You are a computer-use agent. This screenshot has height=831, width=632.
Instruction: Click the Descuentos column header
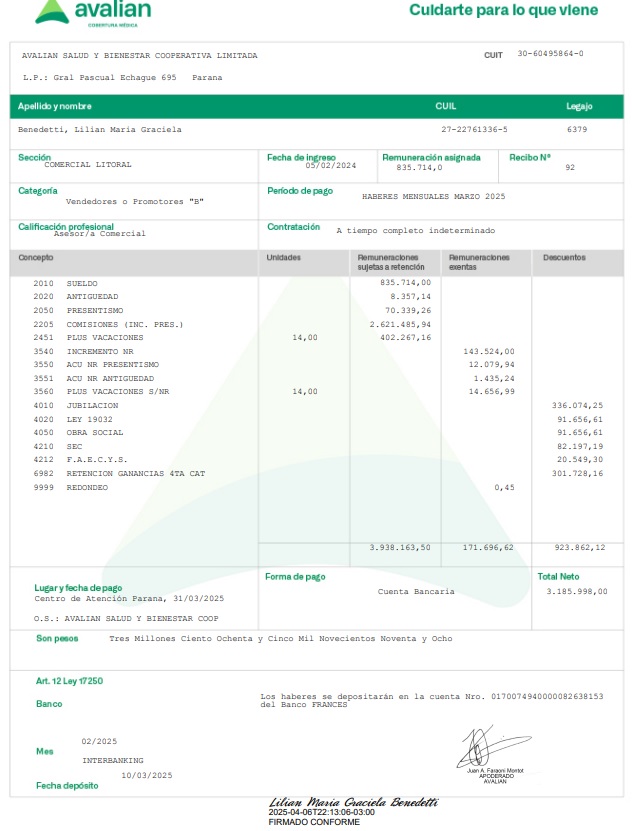click(x=564, y=258)
